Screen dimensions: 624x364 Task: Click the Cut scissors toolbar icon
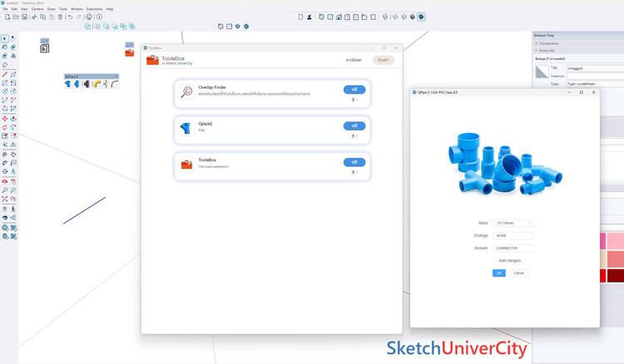(x=34, y=17)
